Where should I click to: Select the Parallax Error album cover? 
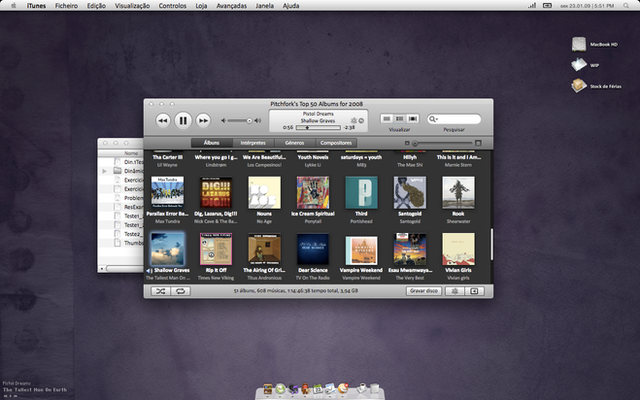point(167,193)
